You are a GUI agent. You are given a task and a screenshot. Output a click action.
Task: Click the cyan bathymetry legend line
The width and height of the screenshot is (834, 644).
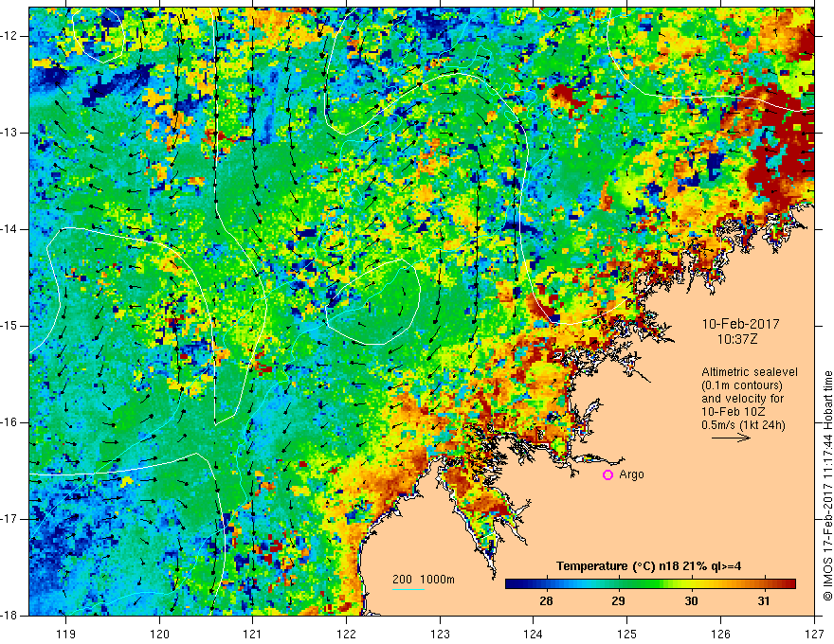408,589
